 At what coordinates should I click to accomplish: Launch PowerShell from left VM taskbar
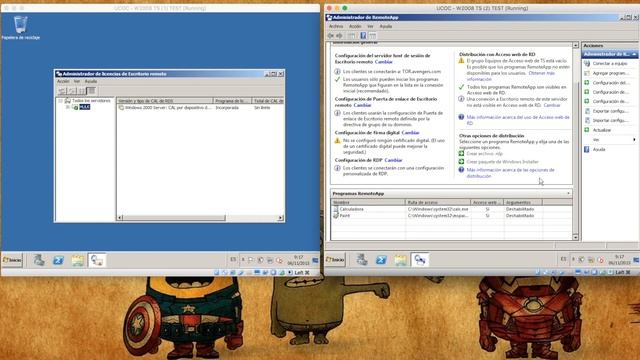58,260
